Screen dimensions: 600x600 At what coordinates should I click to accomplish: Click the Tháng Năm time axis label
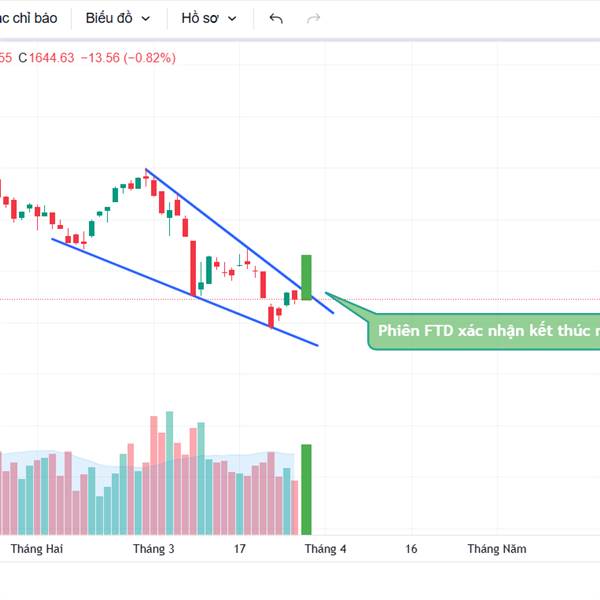[x=496, y=549]
